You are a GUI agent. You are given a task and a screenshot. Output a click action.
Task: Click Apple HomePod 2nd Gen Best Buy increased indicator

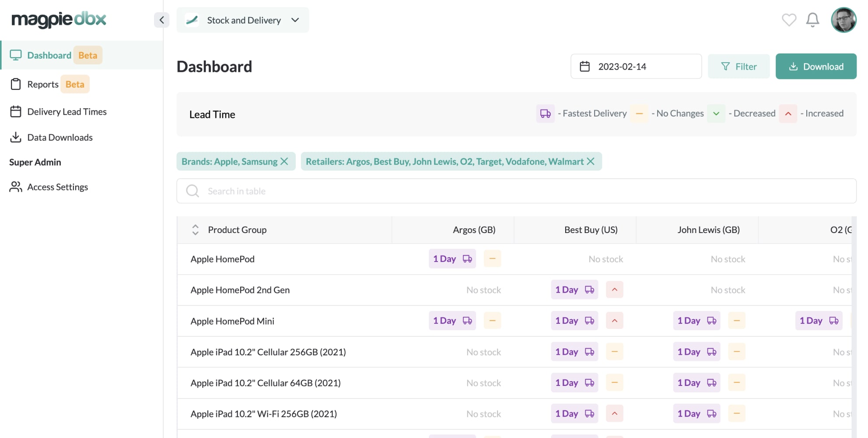[x=614, y=290]
